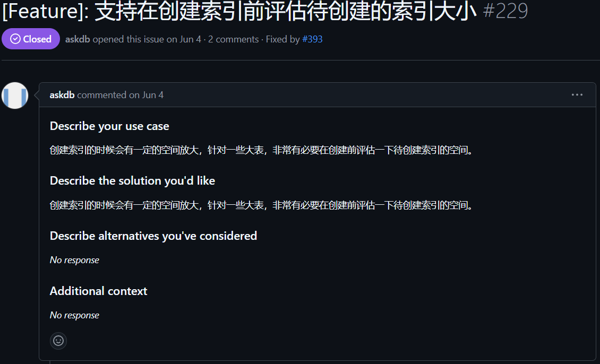This screenshot has height=364, width=600.
Task: Click askdb's avatar image beside the comment
Action: pos(15,96)
